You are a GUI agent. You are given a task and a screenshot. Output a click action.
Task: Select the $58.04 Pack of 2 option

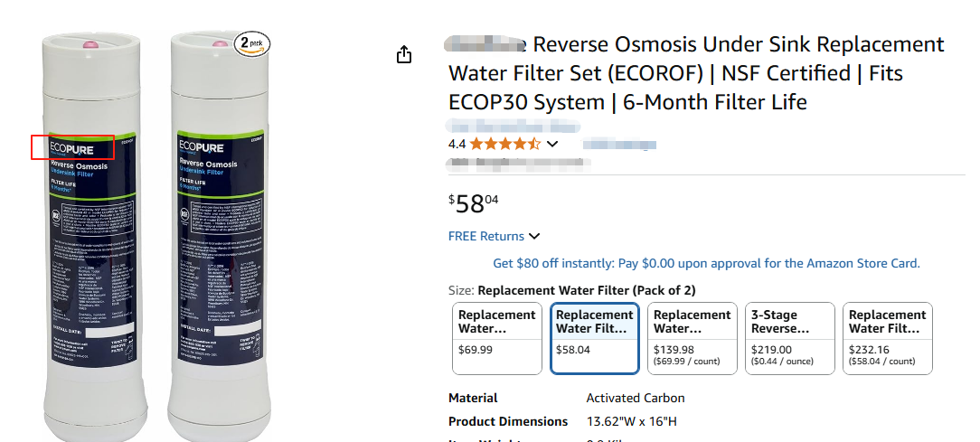pos(595,338)
